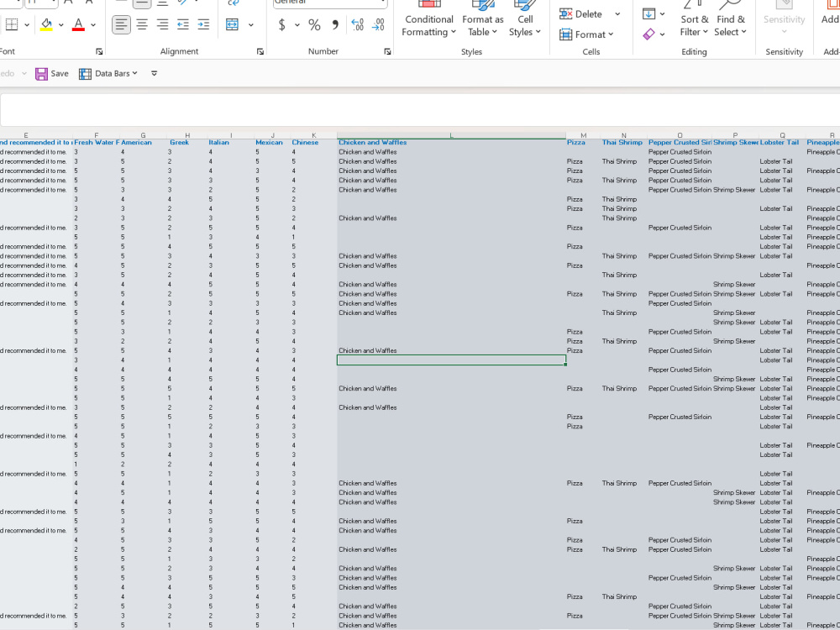Apply Accounting Number Format dollar sign
This screenshot has height=630, width=840.
point(281,24)
